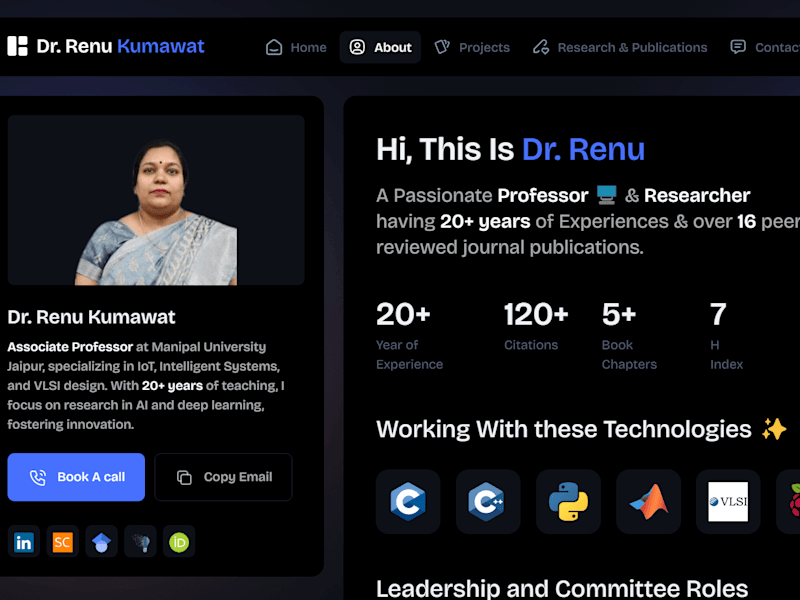Open the Projects nav item

pyautogui.click(x=472, y=47)
